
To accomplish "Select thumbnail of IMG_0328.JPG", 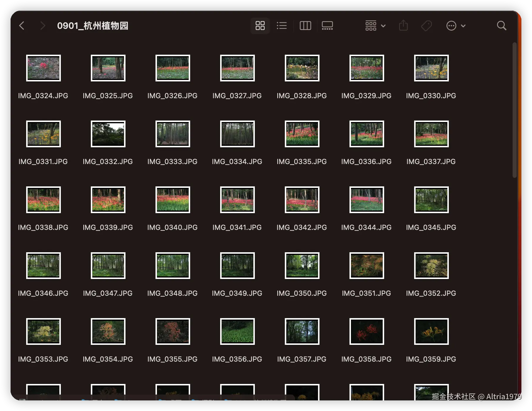I will pyautogui.click(x=302, y=68).
